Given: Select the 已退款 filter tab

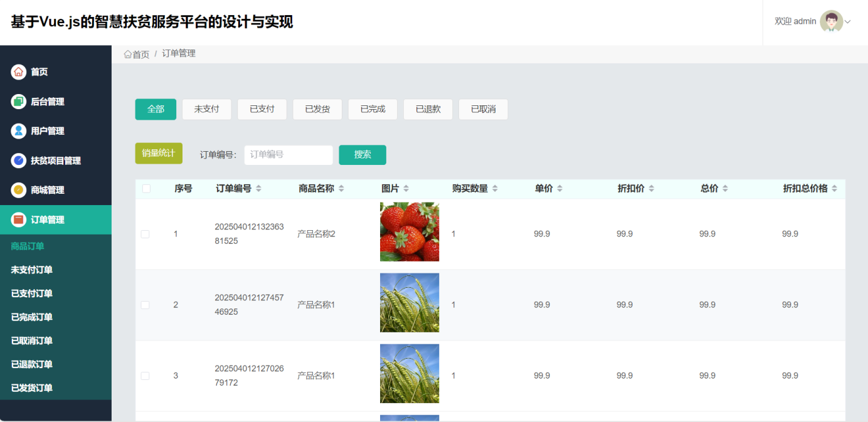Looking at the screenshot, I should [x=428, y=109].
